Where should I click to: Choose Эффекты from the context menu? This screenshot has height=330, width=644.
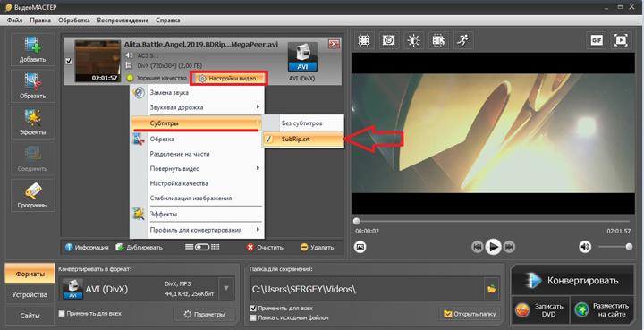pos(197,214)
